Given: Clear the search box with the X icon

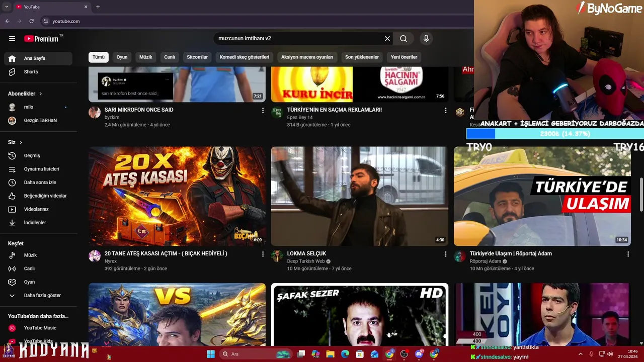Looking at the screenshot, I should (387, 39).
